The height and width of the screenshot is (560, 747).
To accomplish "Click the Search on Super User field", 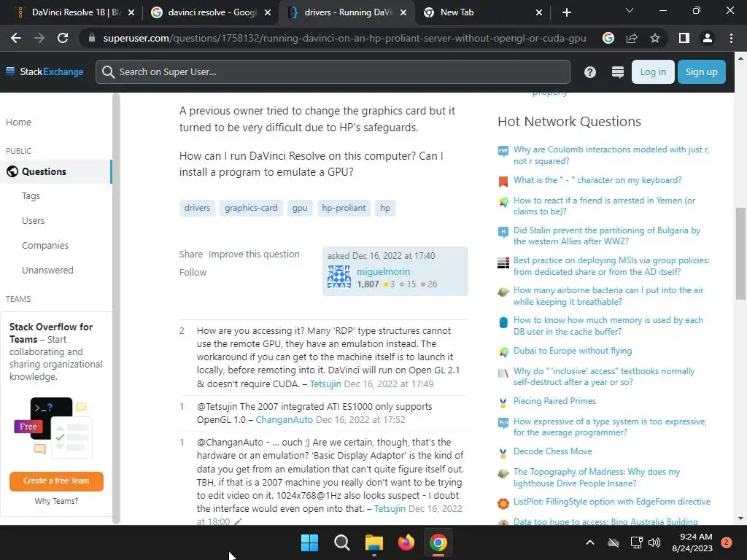I will [333, 72].
